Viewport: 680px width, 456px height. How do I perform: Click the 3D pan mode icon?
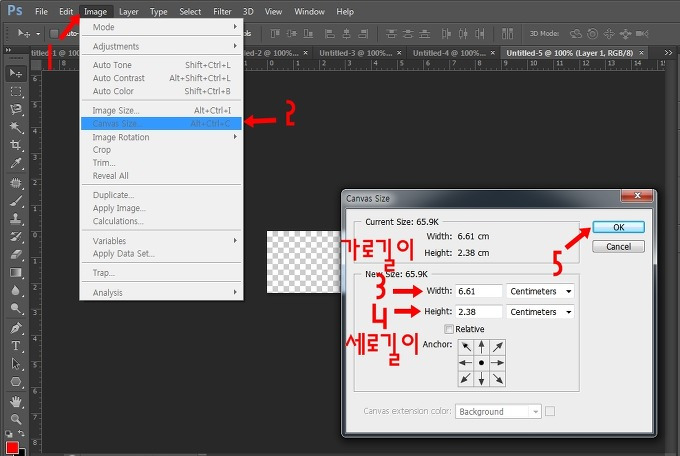pyautogui.click(x=609, y=33)
